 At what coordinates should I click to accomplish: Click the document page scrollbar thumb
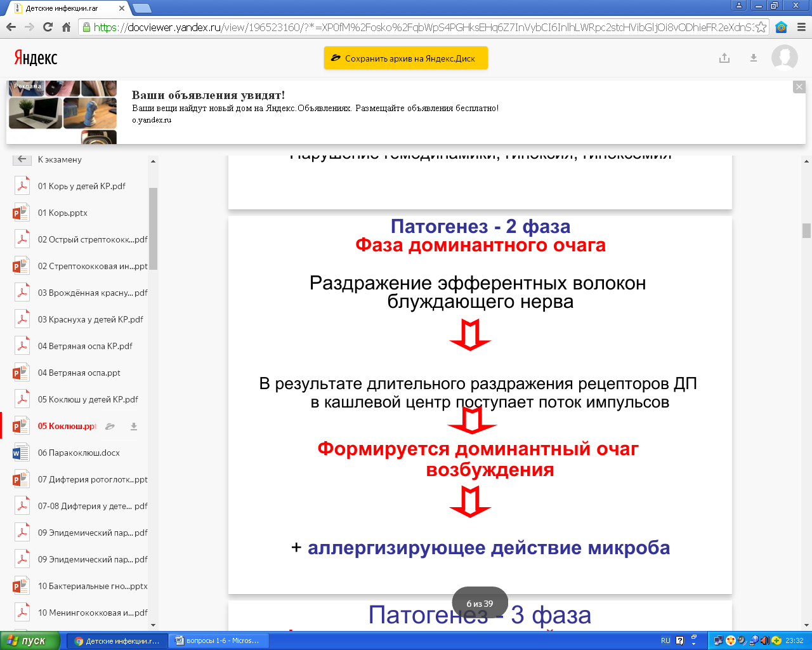[x=806, y=230]
